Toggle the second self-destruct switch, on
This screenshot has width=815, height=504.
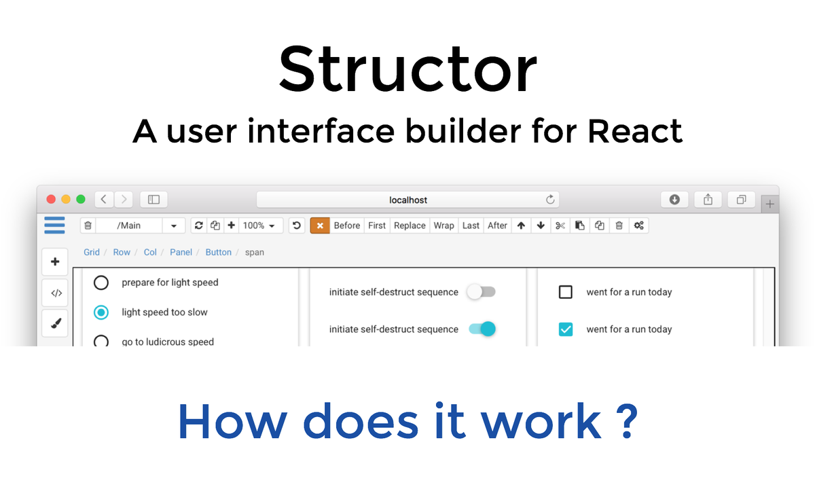tap(483, 329)
